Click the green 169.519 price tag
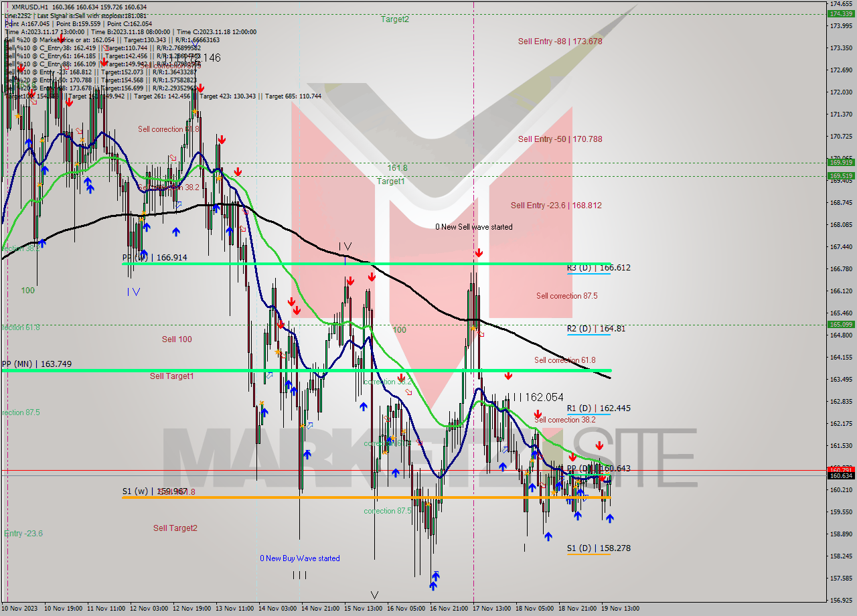This screenshot has height=616, width=857. tap(841, 176)
